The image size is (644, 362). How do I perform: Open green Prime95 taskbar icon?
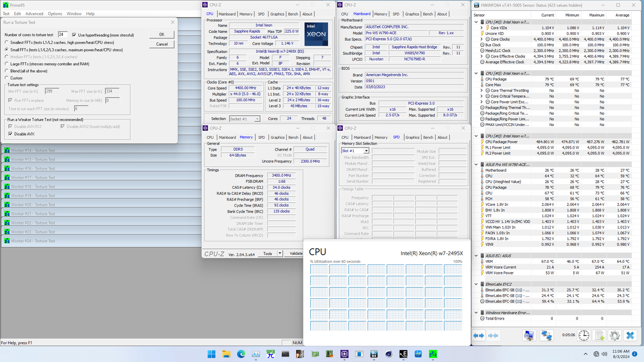click(433, 354)
